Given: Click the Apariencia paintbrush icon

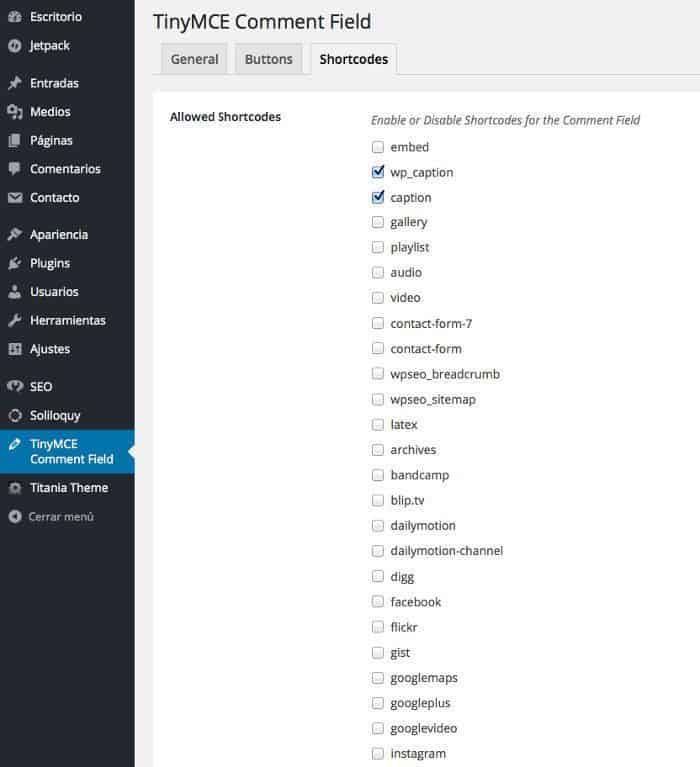Looking at the screenshot, I should click(x=15, y=235).
